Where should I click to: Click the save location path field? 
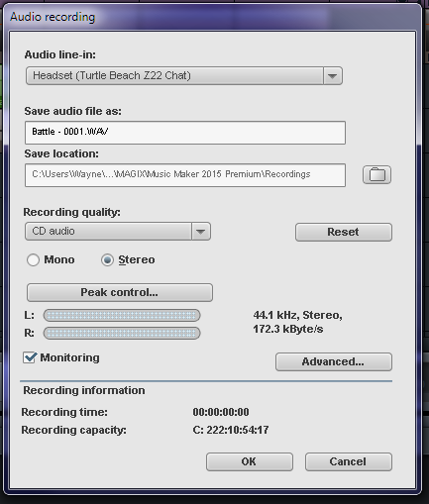pos(185,175)
